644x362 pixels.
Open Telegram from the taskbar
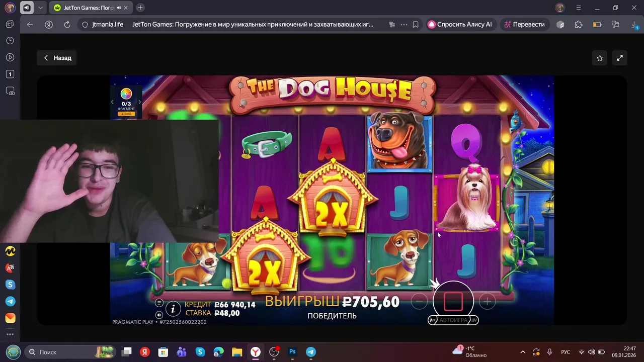click(x=311, y=352)
